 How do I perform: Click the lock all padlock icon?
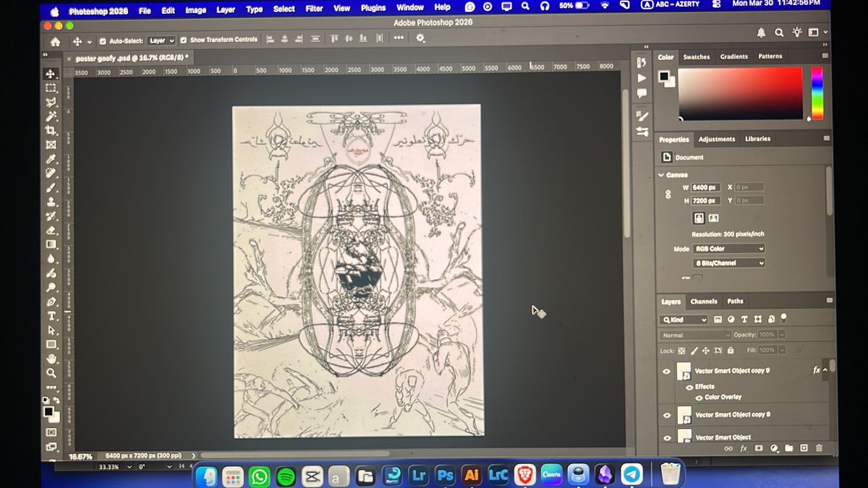(x=730, y=351)
